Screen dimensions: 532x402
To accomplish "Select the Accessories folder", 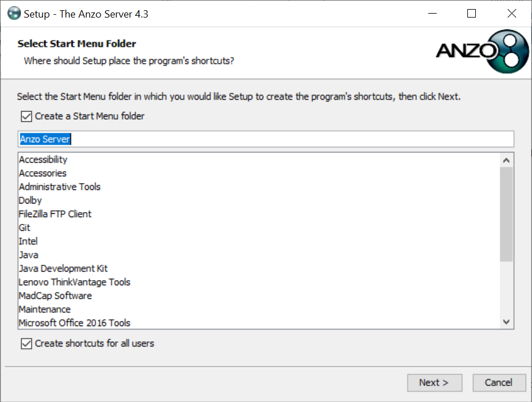I will click(43, 173).
